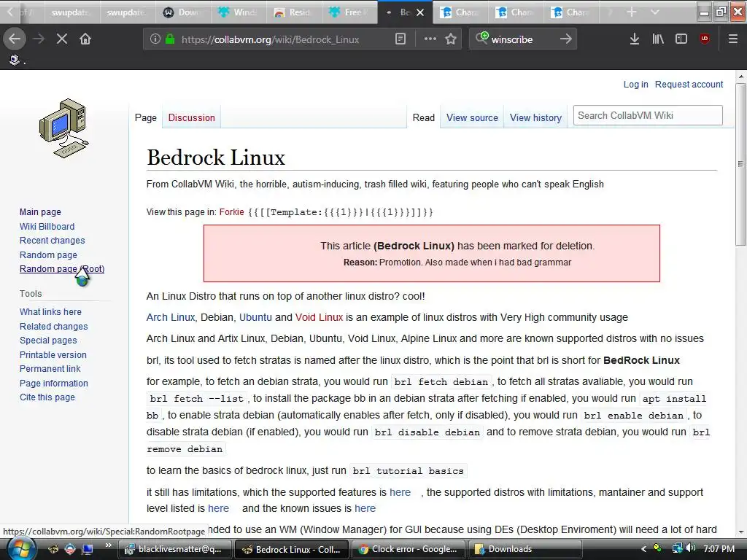This screenshot has height=560, width=747.
Task: Open the downloads panel in toolbar
Action: coord(634,39)
